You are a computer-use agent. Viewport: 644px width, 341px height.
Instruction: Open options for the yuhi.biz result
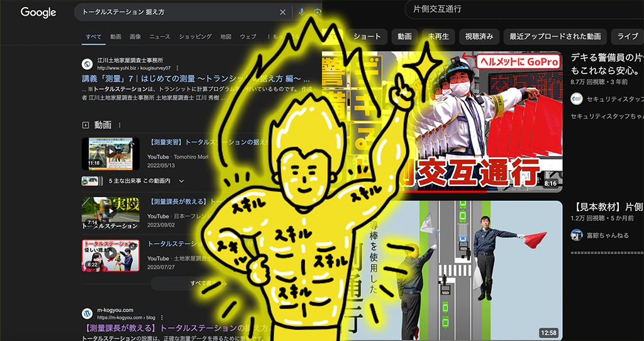click(177, 68)
